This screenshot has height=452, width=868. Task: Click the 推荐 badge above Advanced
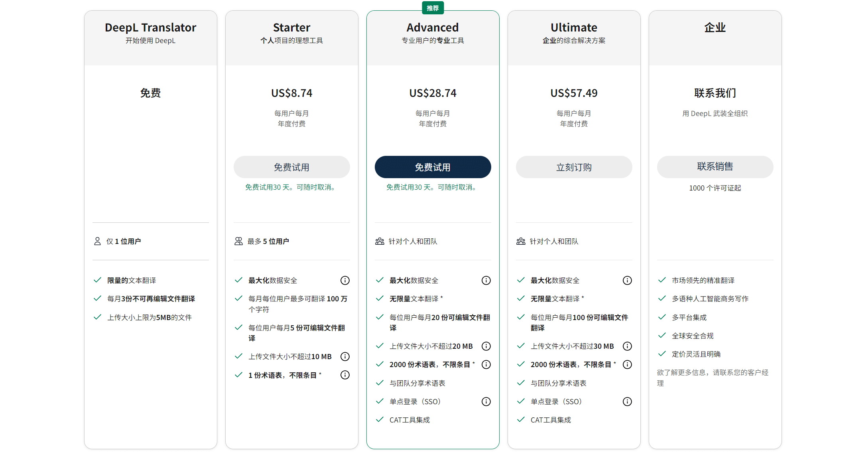tap(433, 7)
